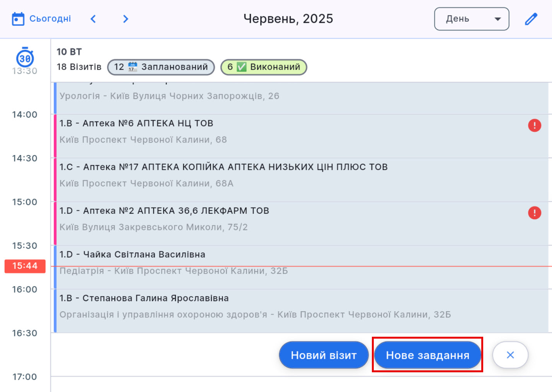Click the warning icon on Аптека №2 ЛЕКФАРМ
This screenshot has height=392, width=552.
tap(534, 213)
